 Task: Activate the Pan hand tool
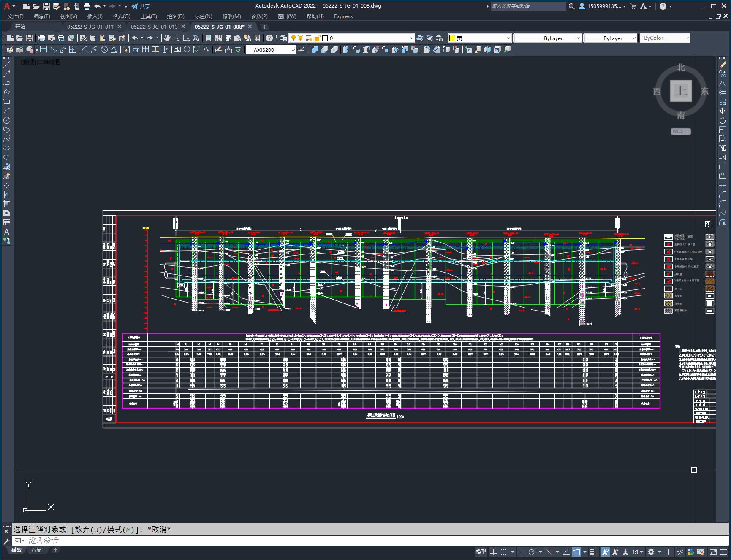coord(167,38)
